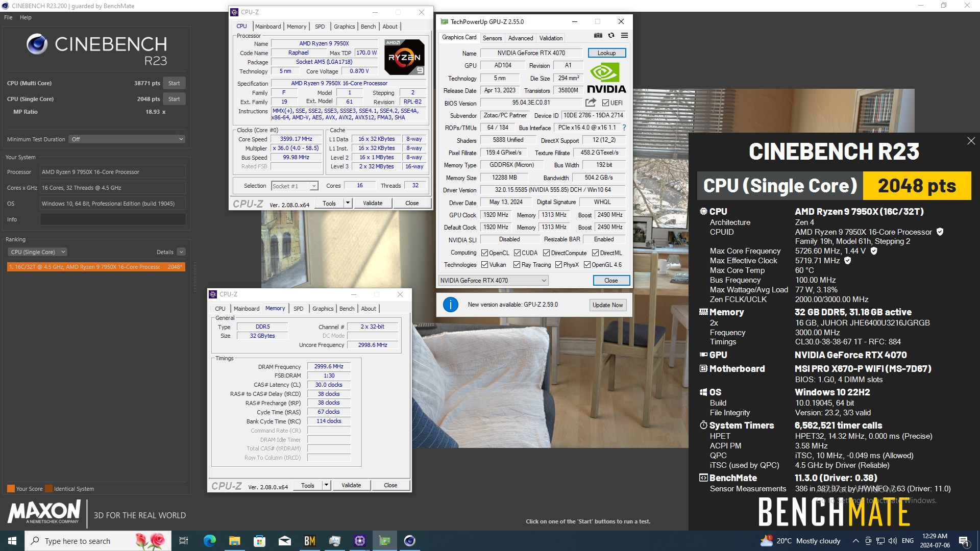The height and width of the screenshot is (551, 980).
Task: Open Mail app from the taskbar
Action: [x=284, y=541]
